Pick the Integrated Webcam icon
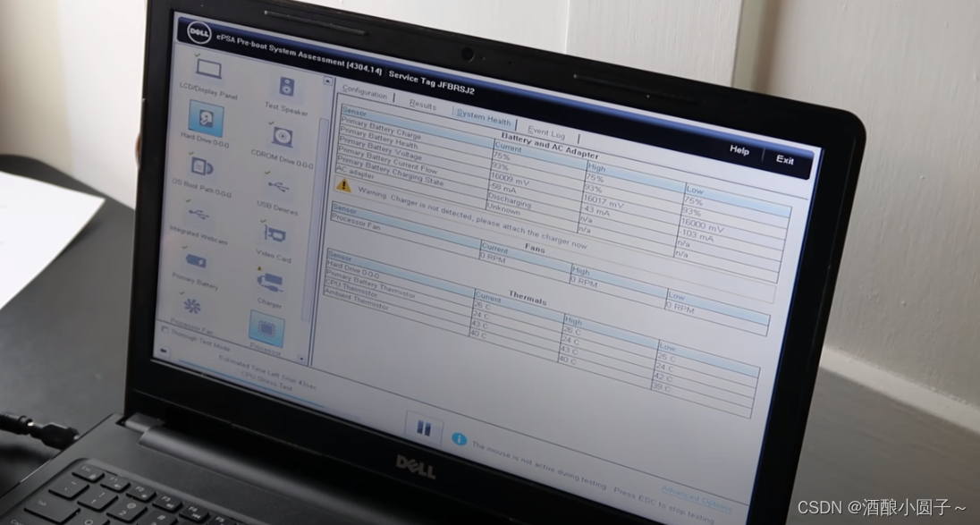Image resolution: width=980 pixels, height=525 pixels. click(199, 216)
